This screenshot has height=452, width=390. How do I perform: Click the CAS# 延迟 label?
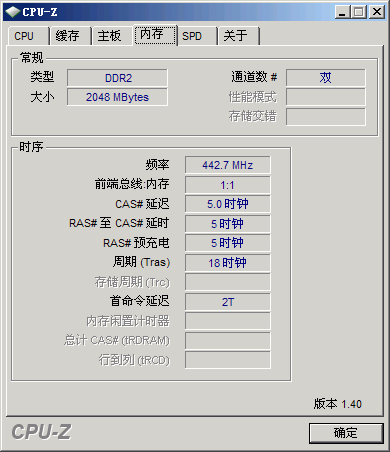click(x=142, y=204)
